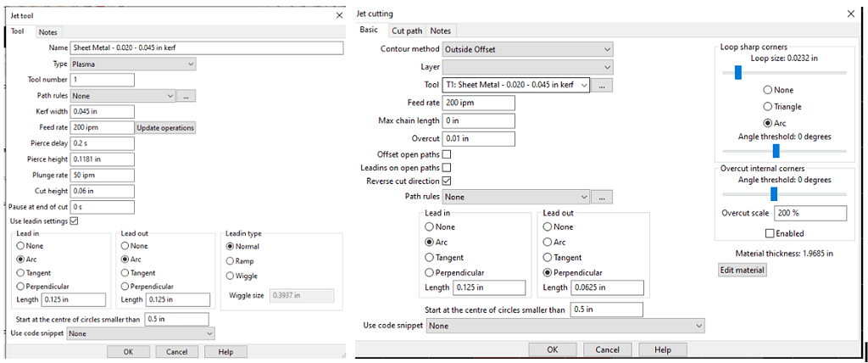
Task: Enable the Use leadin settings checkbox
Action: pos(74,221)
